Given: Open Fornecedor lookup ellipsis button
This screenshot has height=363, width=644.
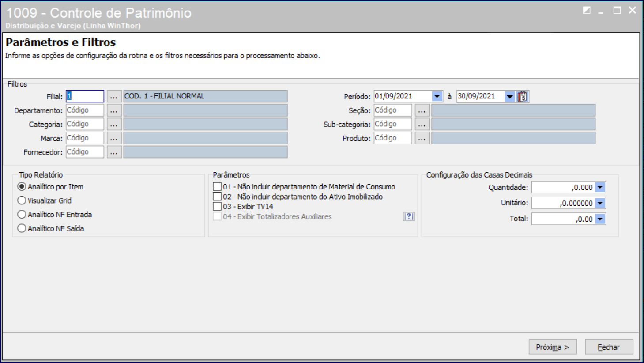Looking at the screenshot, I should (x=114, y=152).
